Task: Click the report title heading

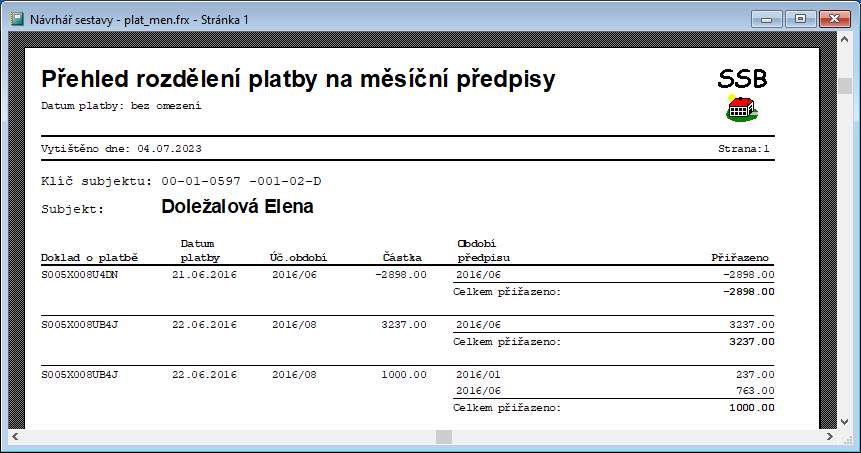Action: coord(298,79)
